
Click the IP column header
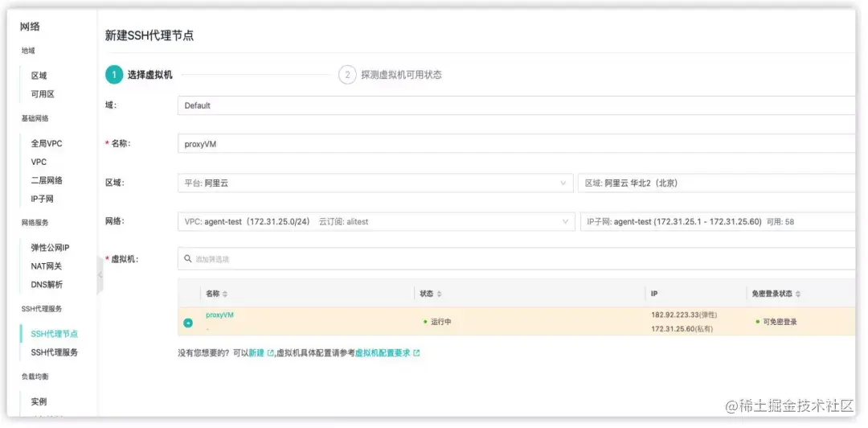click(x=654, y=294)
